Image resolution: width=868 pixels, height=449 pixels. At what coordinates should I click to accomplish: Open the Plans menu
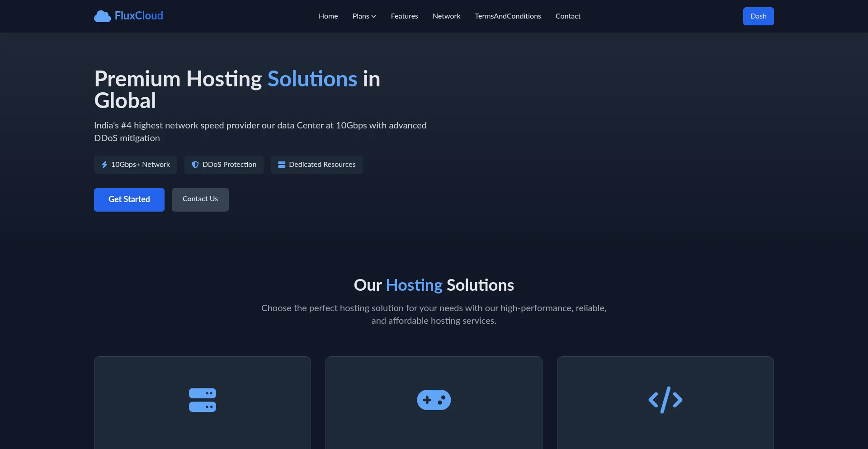coord(364,16)
